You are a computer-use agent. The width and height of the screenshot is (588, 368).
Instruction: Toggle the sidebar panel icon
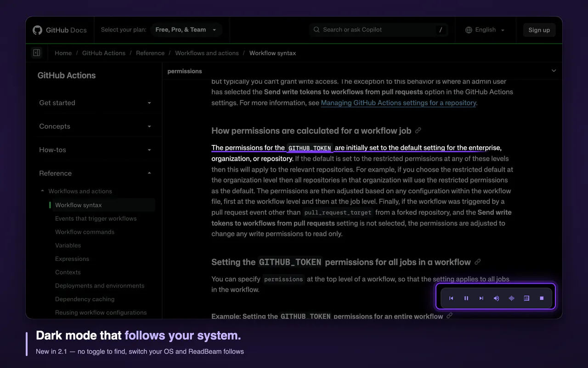point(37,53)
